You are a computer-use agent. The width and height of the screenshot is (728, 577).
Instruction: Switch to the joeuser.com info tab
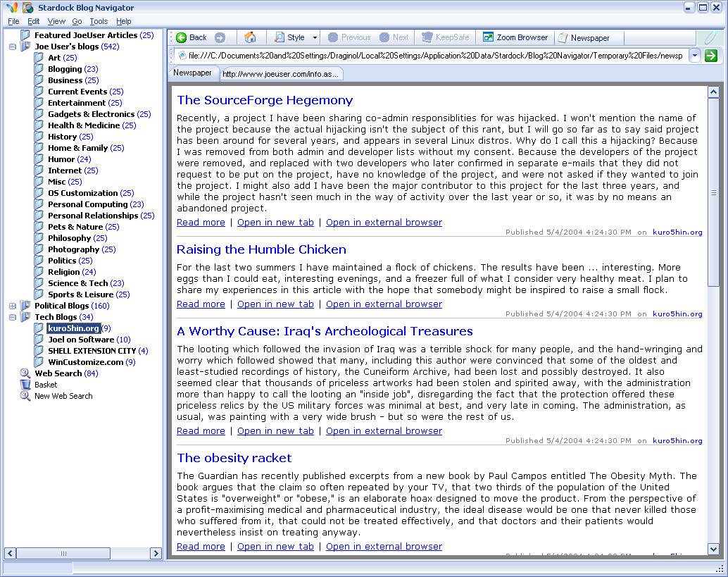click(280, 74)
